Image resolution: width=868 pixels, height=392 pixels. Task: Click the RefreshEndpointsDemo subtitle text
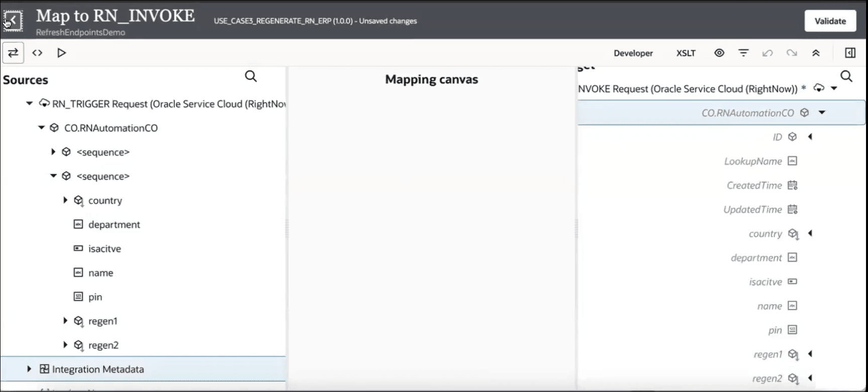pos(80,33)
